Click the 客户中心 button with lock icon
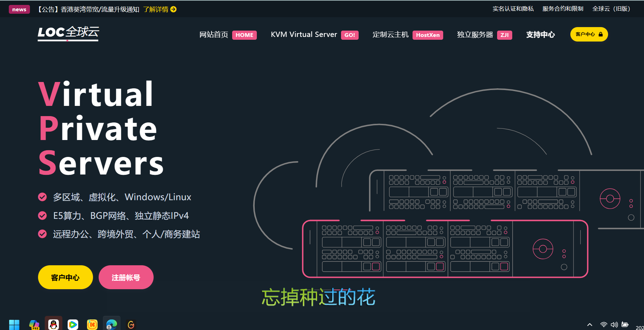This screenshot has width=644, height=330. 589,34
